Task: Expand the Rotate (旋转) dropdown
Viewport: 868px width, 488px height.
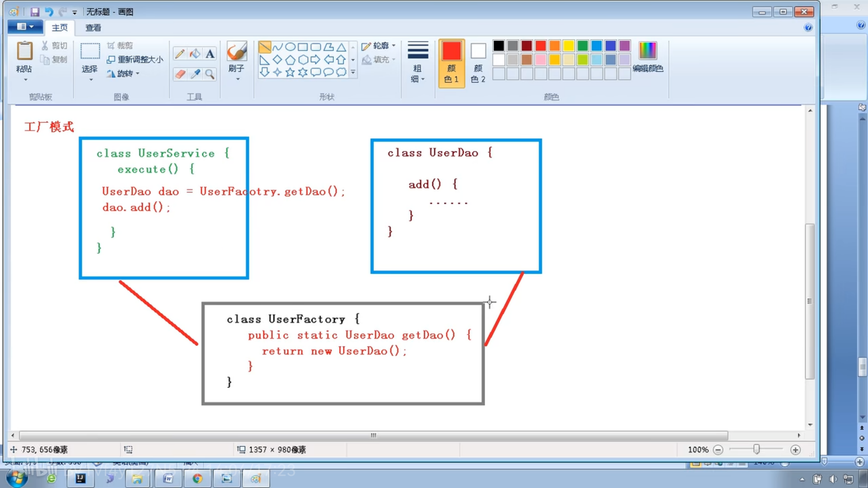Action: pyautogui.click(x=123, y=74)
